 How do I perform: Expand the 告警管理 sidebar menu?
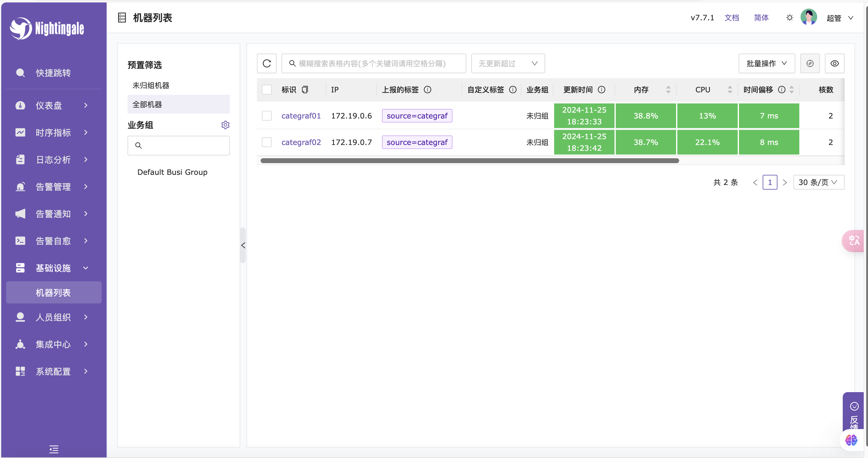pyautogui.click(x=53, y=187)
